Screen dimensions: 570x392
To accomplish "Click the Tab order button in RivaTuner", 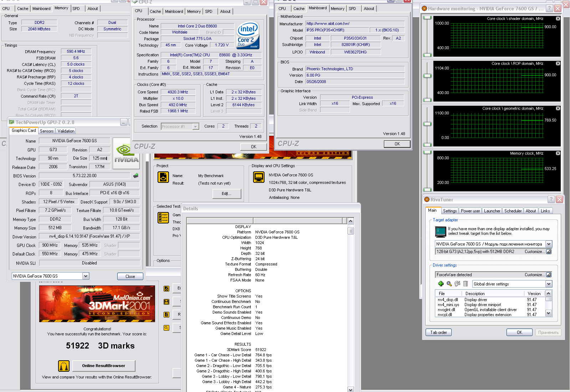I will pos(438,332).
